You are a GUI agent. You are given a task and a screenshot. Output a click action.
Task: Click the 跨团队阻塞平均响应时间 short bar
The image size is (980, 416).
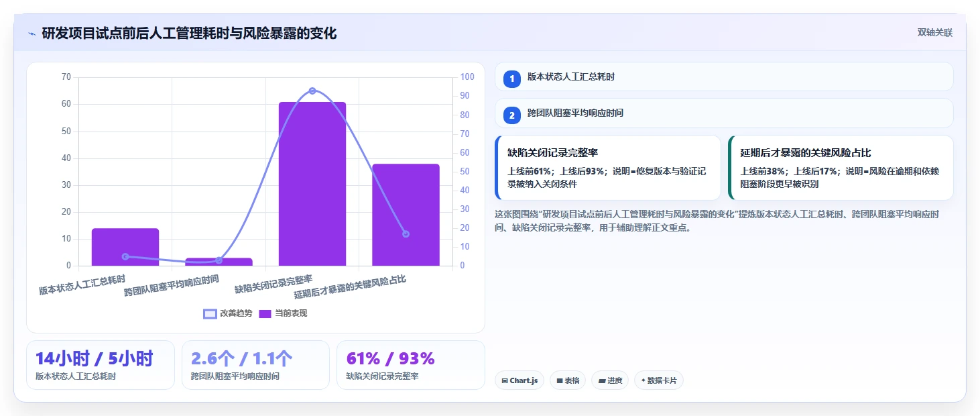click(219, 262)
